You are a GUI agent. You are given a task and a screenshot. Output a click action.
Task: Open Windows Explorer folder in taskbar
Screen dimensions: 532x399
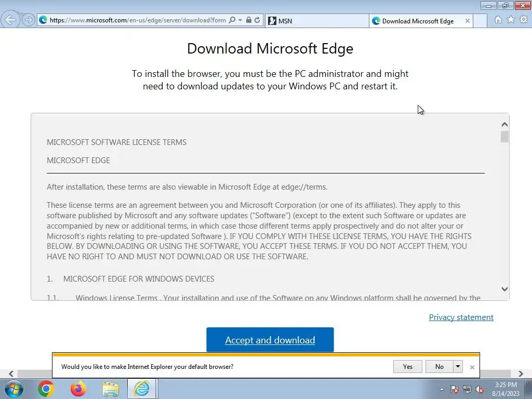111,389
